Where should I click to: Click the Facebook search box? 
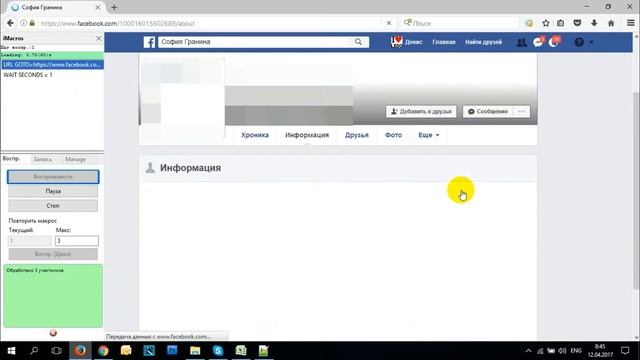[x=256, y=42]
